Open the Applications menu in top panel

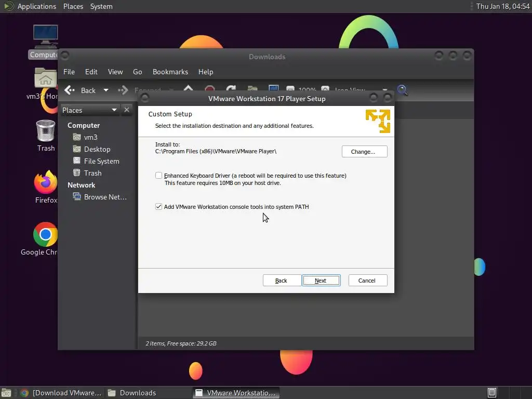pyautogui.click(x=37, y=6)
